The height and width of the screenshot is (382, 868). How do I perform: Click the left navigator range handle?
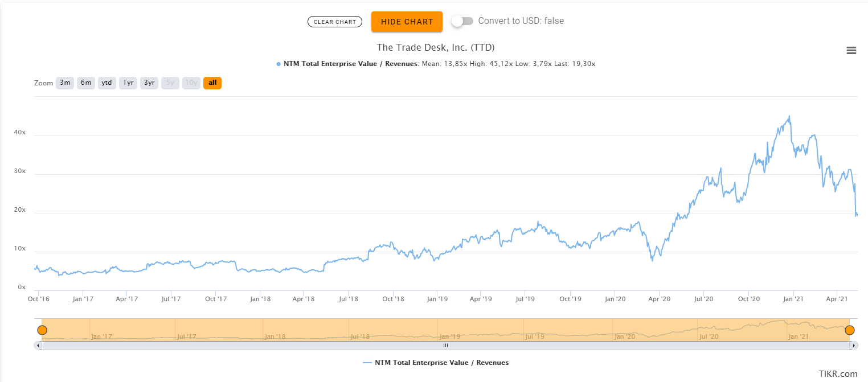(x=42, y=330)
